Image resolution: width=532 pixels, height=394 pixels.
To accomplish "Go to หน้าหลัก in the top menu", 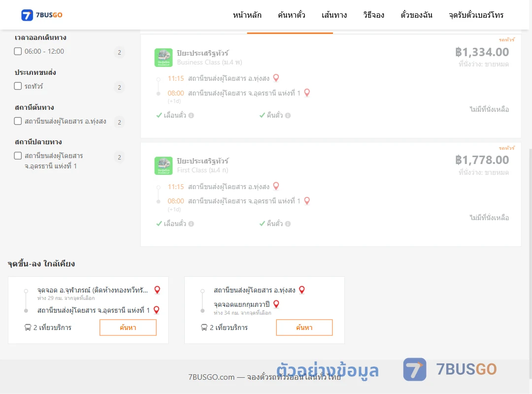I will pos(247,15).
